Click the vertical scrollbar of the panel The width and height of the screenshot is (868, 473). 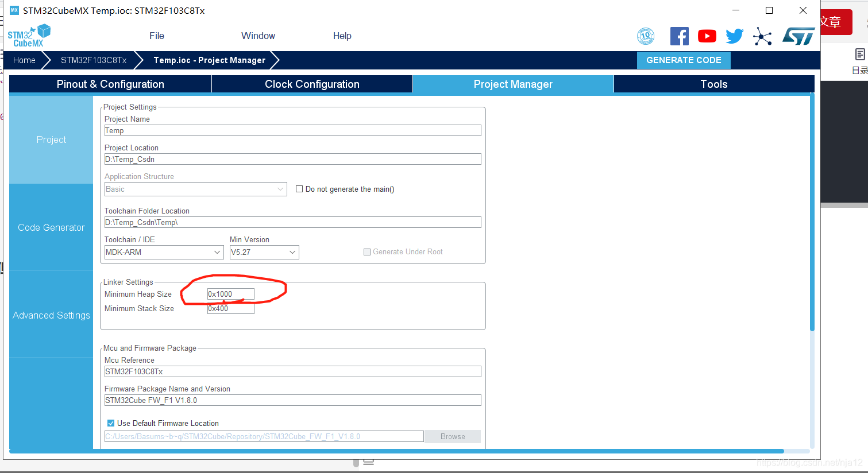812,212
